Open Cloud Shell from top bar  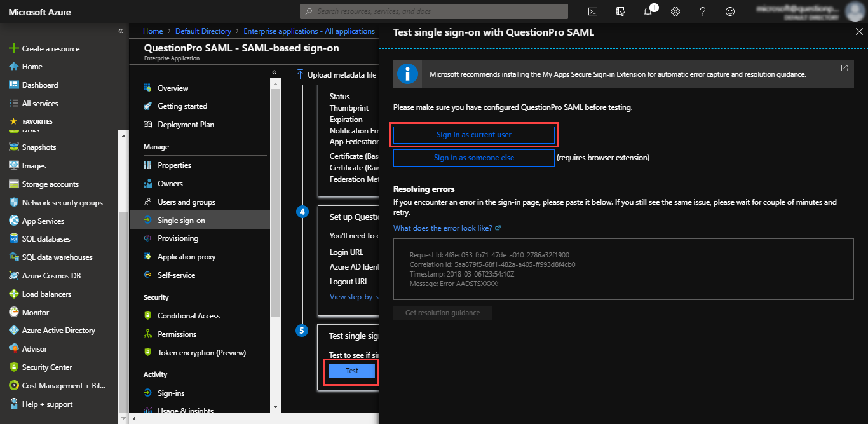pyautogui.click(x=592, y=11)
